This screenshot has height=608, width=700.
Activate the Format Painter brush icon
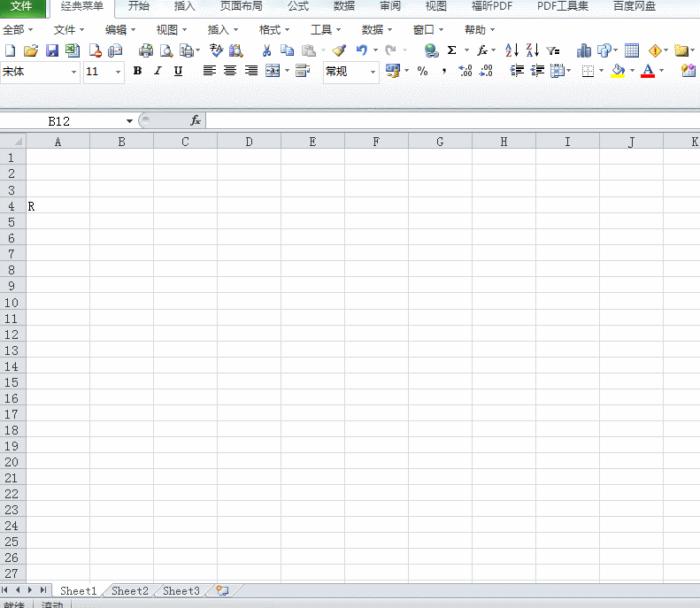click(x=339, y=50)
